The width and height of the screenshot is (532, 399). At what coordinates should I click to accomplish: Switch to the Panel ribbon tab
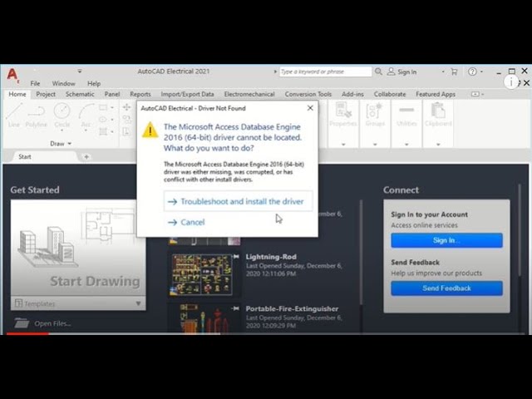112,94
